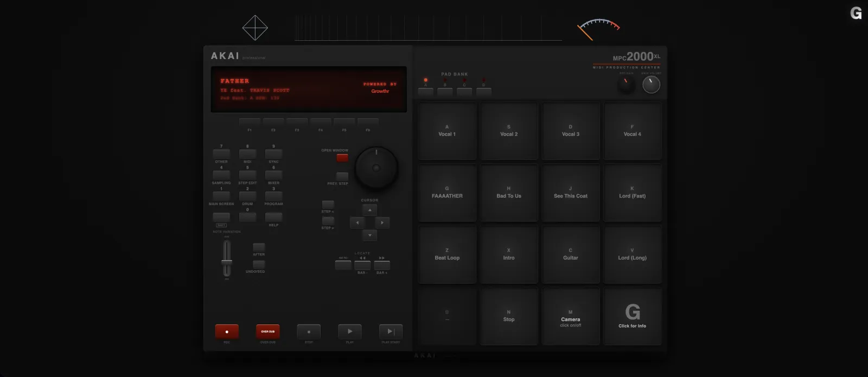Viewport: 868px width, 377px height.
Task: Click the Step < button
Action: [x=328, y=205]
